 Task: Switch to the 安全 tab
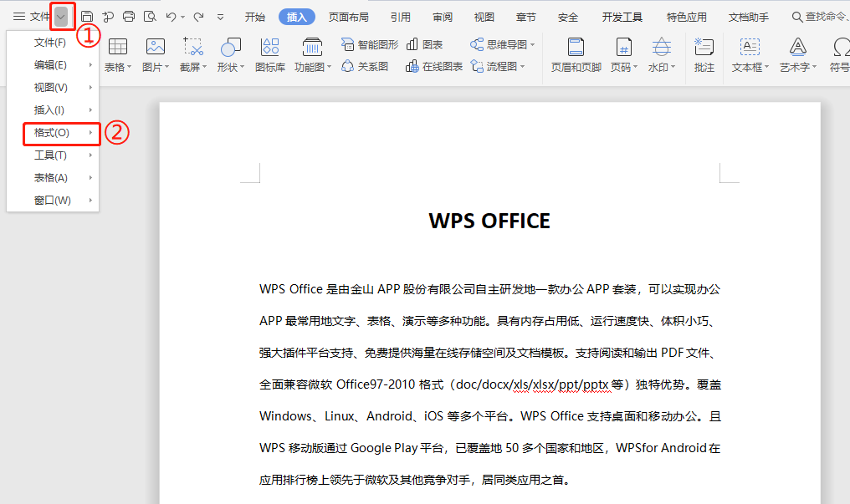[567, 18]
